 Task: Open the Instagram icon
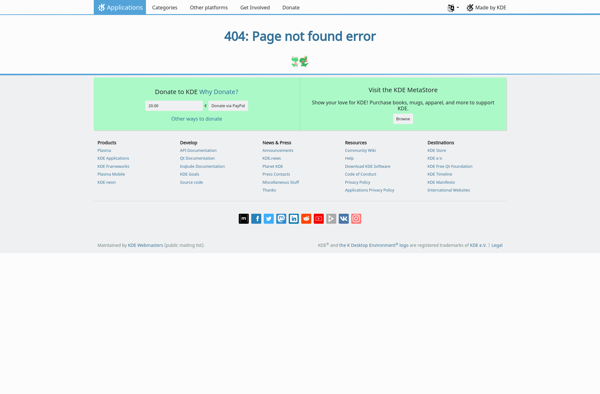[356, 218]
